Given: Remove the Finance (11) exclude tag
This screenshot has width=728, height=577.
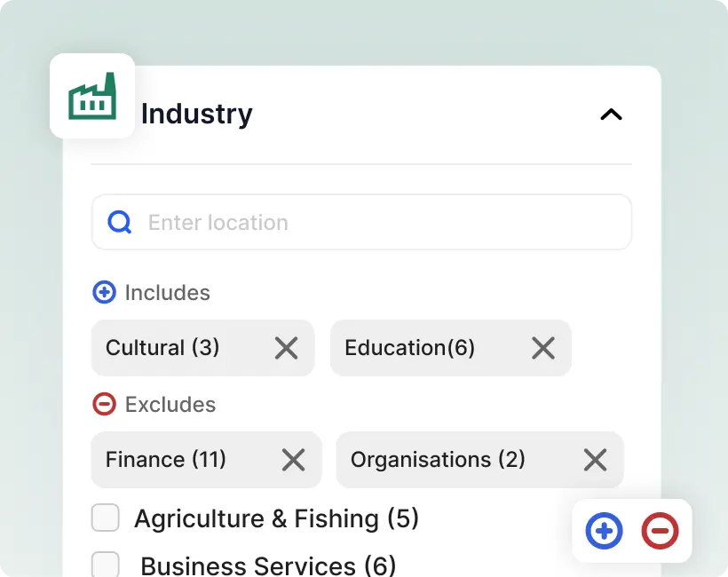Looking at the screenshot, I should pyautogui.click(x=293, y=460).
